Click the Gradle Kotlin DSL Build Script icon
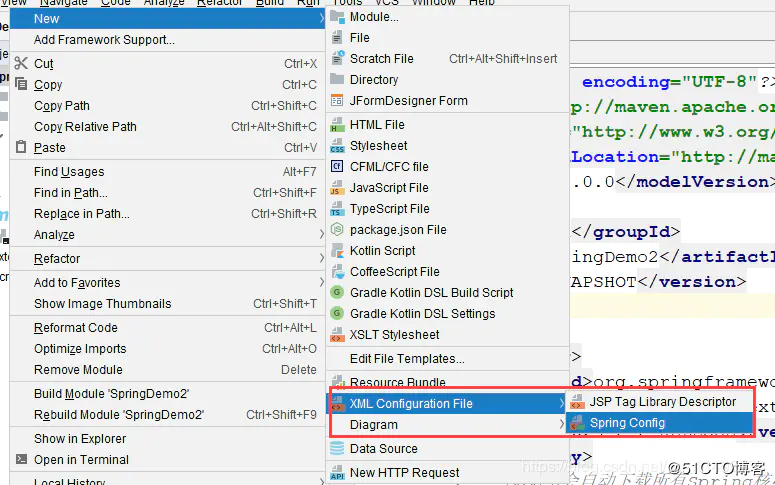The width and height of the screenshot is (775, 485). 337,293
